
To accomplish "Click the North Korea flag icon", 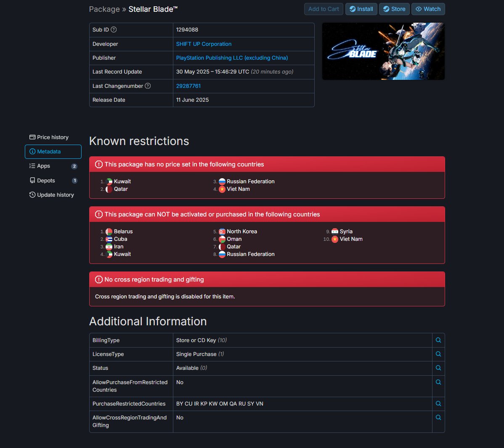I will pyautogui.click(x=222, y=232).
